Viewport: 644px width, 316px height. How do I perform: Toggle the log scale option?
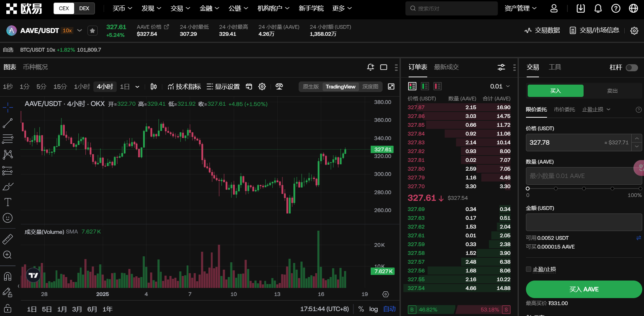tap(373, 309)
